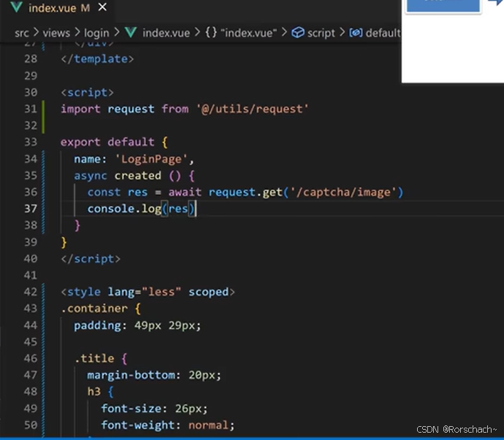This screenshot has height=440, width=504.
Task: Click the opening <script> tag
Action: pyautogui.click(x=88, y=93)
